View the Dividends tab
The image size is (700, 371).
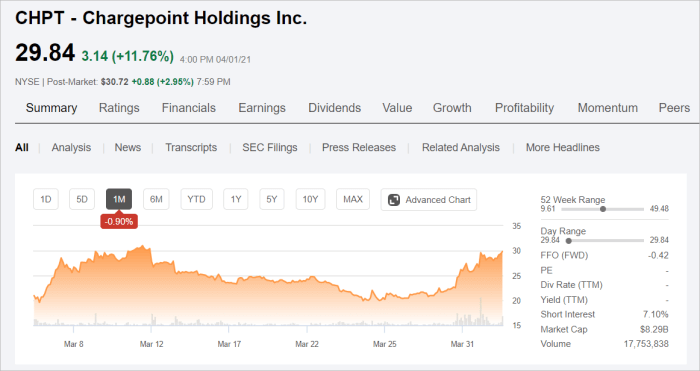pyautogui.click(x=334, y=108)
